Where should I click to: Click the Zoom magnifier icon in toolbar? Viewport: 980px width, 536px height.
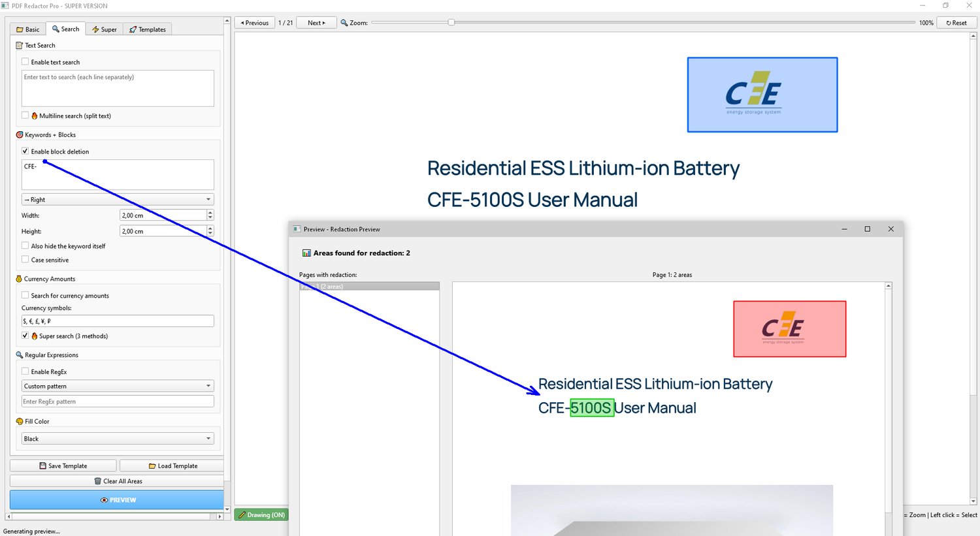[344, 23]
